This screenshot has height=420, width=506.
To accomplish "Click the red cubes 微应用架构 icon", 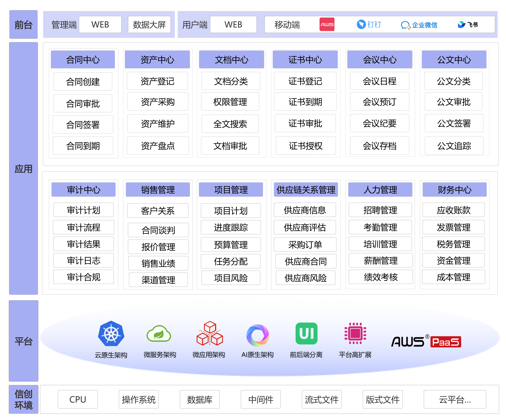I will pos(210,333).
